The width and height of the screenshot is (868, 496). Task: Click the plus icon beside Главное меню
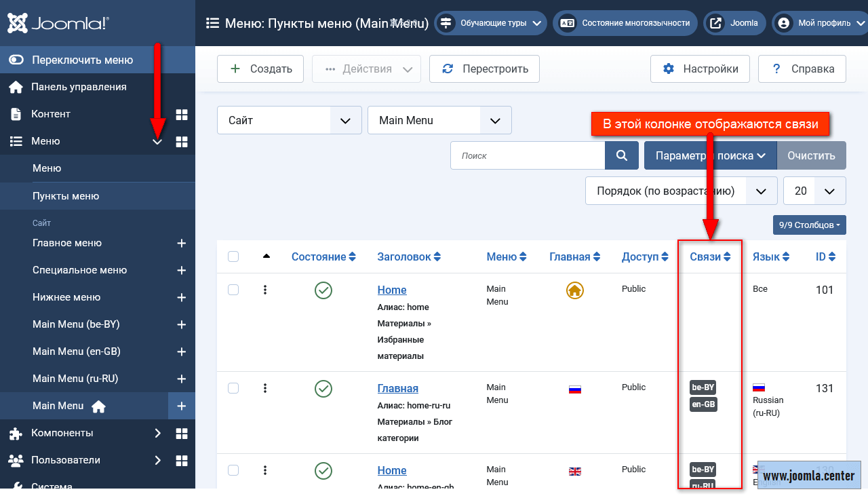(181, 243)
